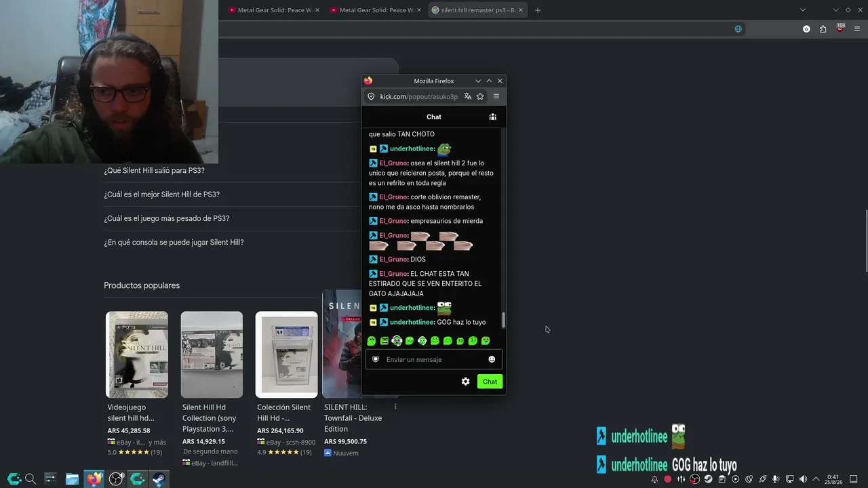The width and height of the screenshot is (868, 488).
Task: Click underhotlinee name on 'GOG haz lo tuyo'
Action: [x=412, y=323]
